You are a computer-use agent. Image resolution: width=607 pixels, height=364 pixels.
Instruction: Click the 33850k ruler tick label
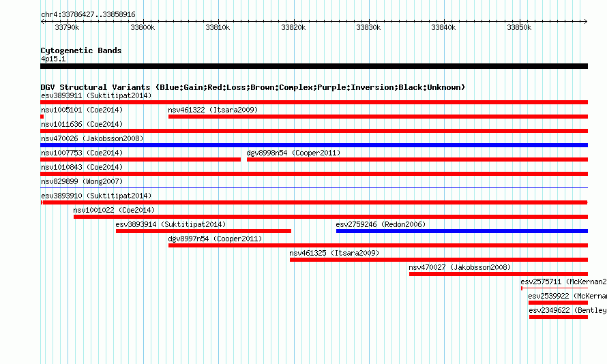tap(519, 27)
